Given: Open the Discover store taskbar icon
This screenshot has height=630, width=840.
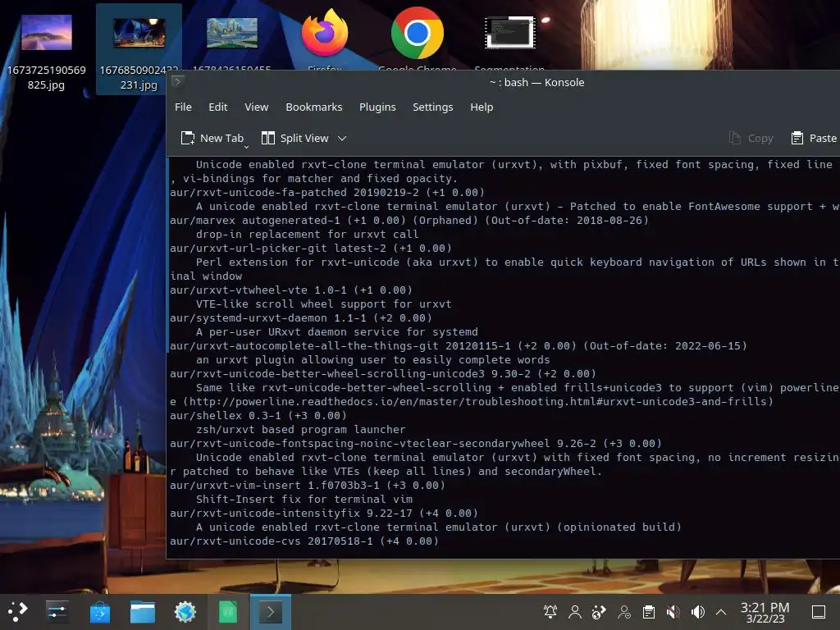Looking at the screenshot, I should click(x=99, y=612).
